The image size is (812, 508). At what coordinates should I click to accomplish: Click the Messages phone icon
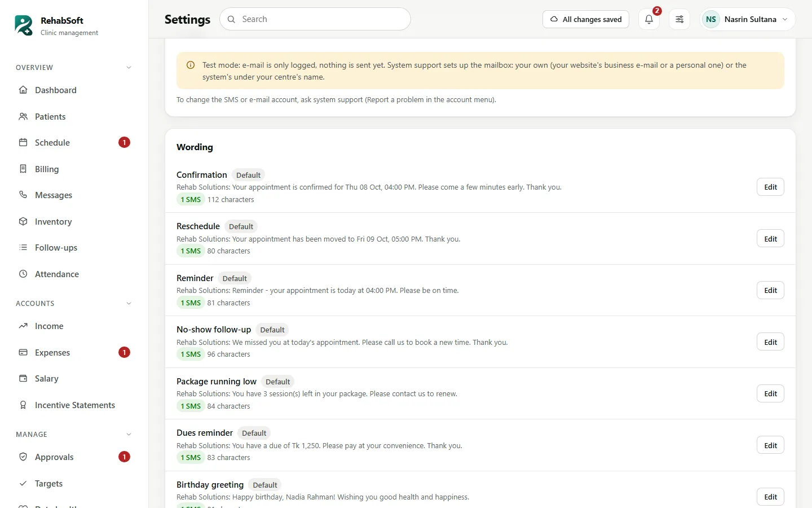point(23,195)
